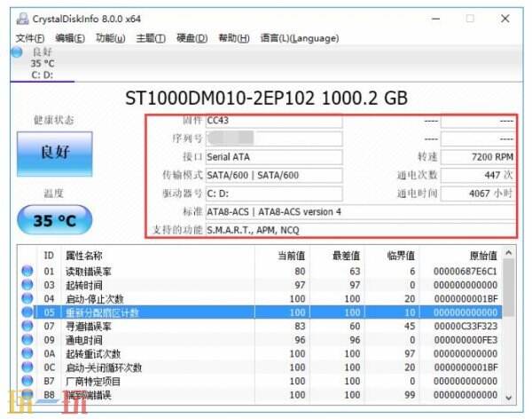Viewport: 532px width, 419px height.
Task: Select the 读取错误率 attribute row
Action: 260,271
